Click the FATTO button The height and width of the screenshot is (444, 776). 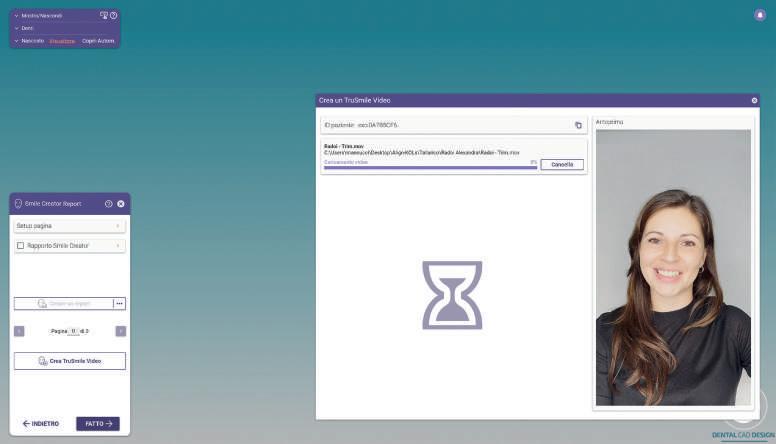98,424
